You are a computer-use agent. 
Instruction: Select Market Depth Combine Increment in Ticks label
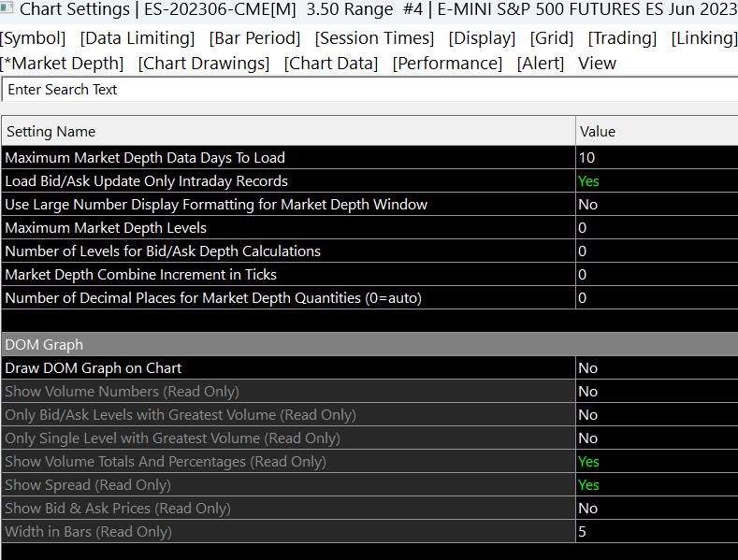[x=140, y=274]
